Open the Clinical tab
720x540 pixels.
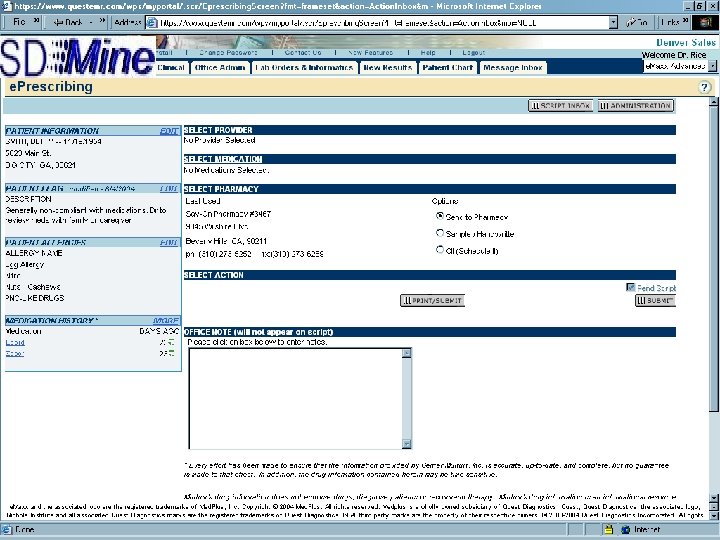tap(171, 68)
